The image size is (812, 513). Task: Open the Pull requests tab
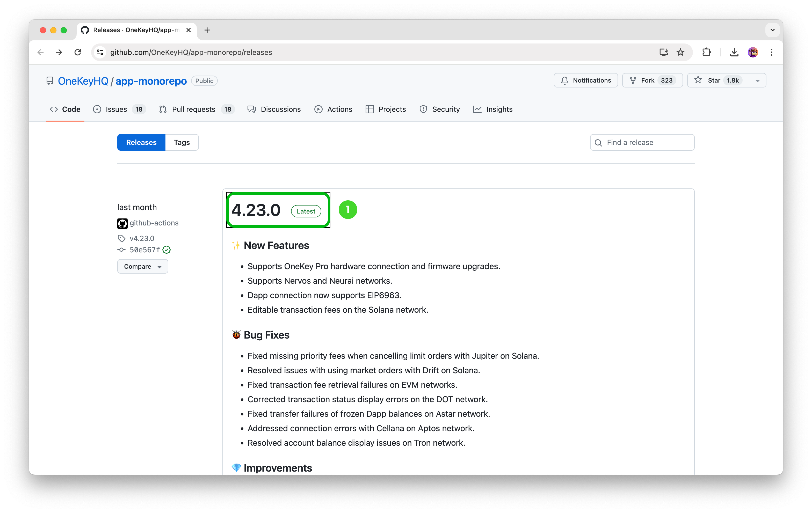click(197, 109)
